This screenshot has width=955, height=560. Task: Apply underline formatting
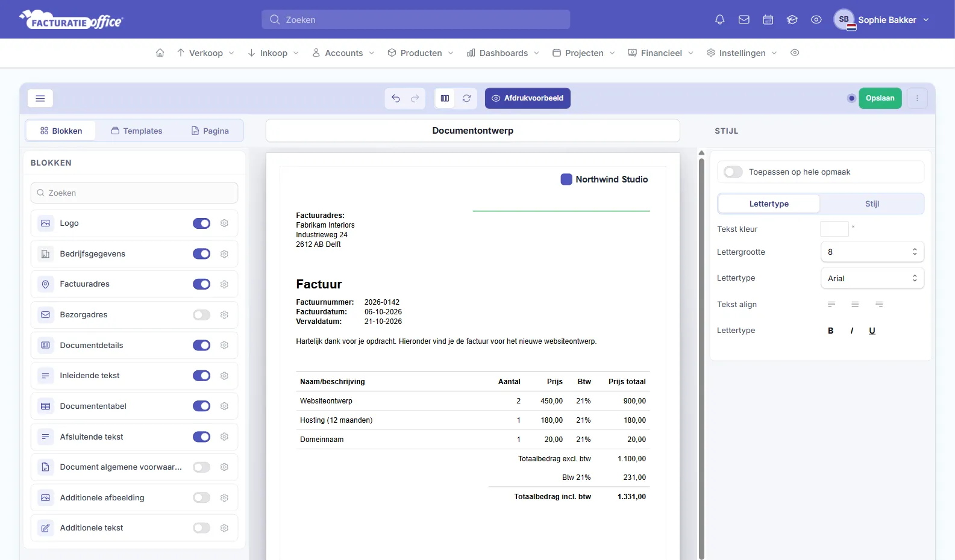pos(872,331)
